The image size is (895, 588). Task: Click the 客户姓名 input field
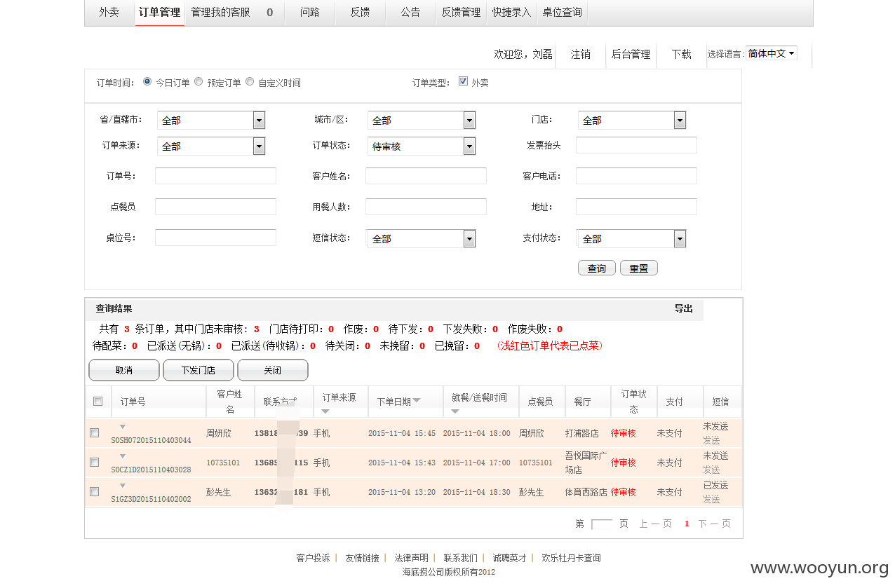click(426, 176)
